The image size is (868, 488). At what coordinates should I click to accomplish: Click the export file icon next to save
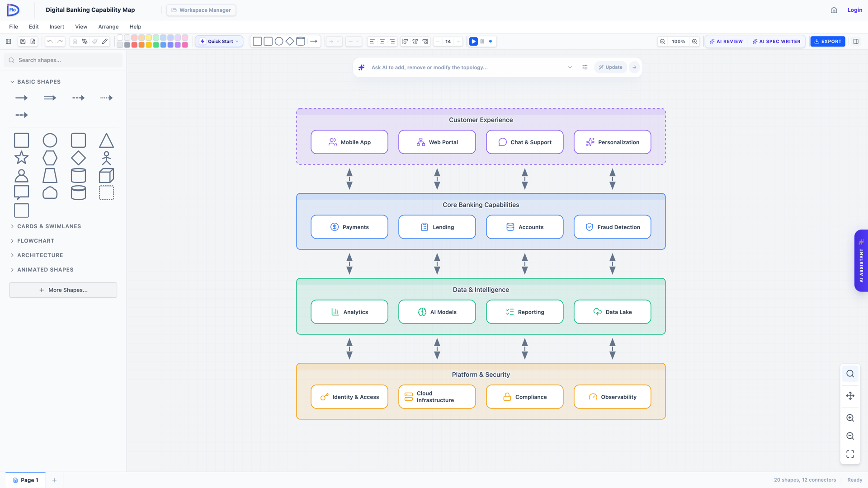[33, 42]
